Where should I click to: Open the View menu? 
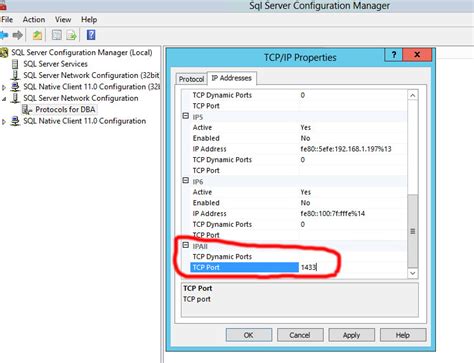tap(63, 20)
